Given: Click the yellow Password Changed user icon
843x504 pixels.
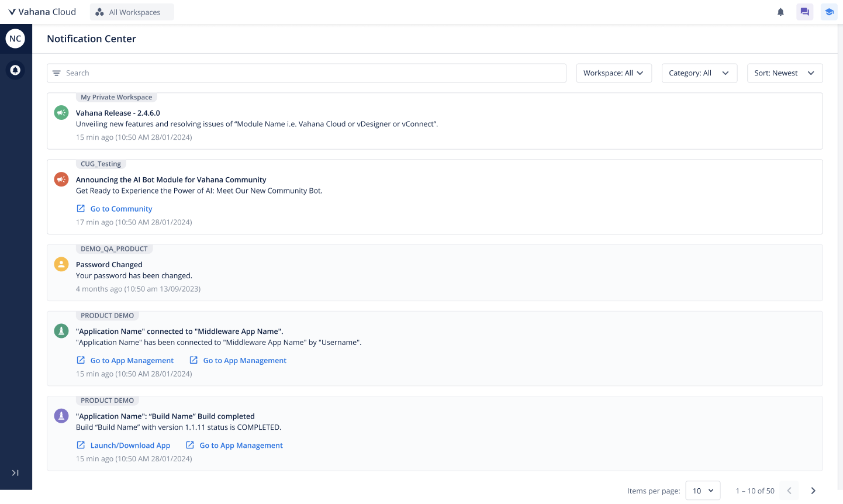Looking at the screenshot, I should pyautogui.click(x=61, y=264).
